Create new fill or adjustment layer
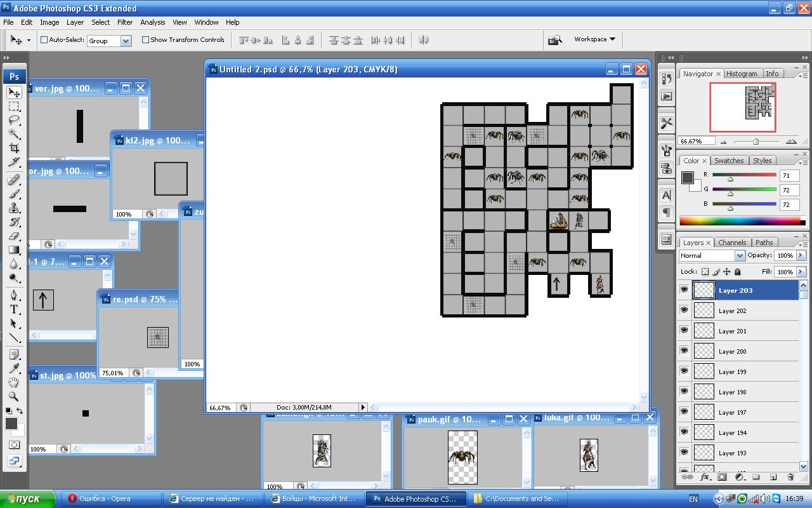The height and width of the screenshot is (508, 812). coord(739,477)
